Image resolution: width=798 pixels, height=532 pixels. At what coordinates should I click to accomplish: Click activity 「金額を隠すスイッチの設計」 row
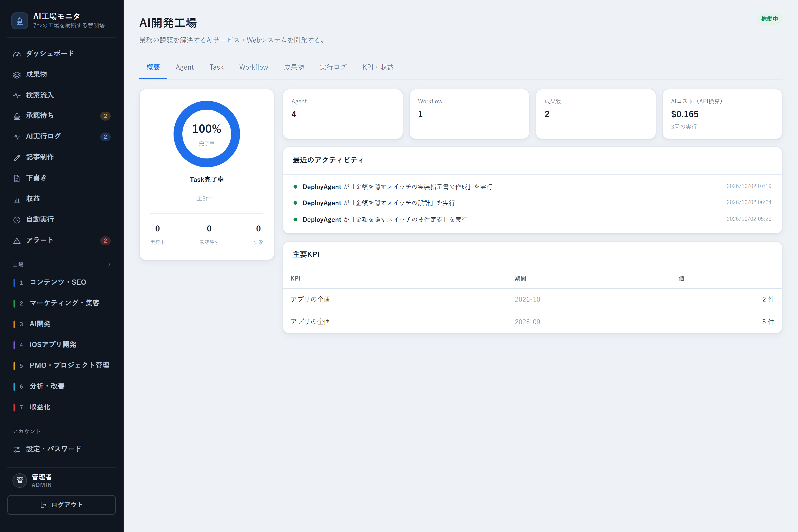click(532, 203)
